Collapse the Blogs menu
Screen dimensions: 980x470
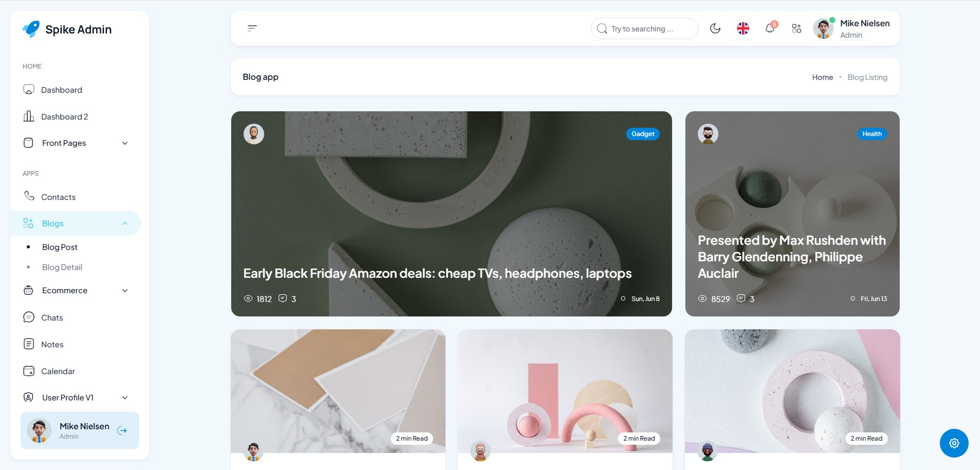[76, 223]
